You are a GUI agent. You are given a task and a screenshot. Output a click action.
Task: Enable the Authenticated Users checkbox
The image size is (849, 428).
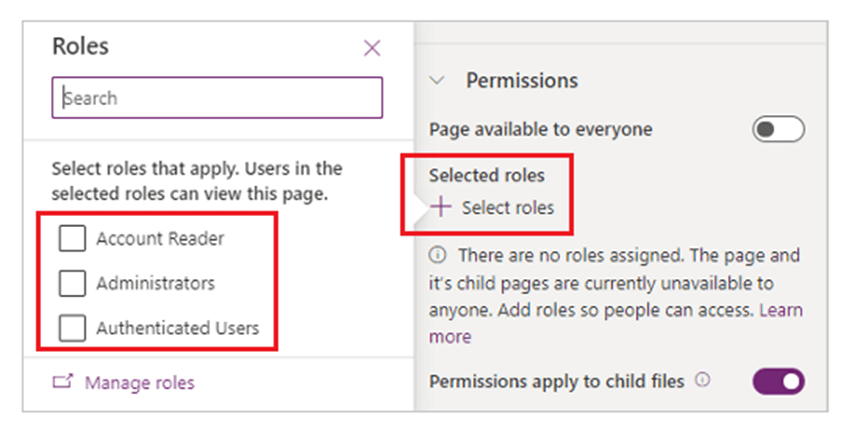[72, 328]
